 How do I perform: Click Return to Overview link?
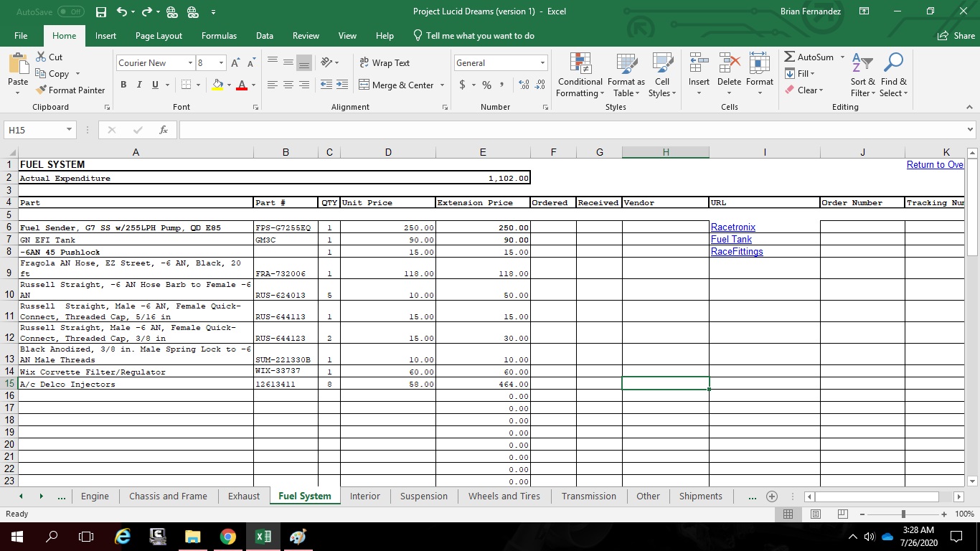pyautogui.click(x=935, y=165)
